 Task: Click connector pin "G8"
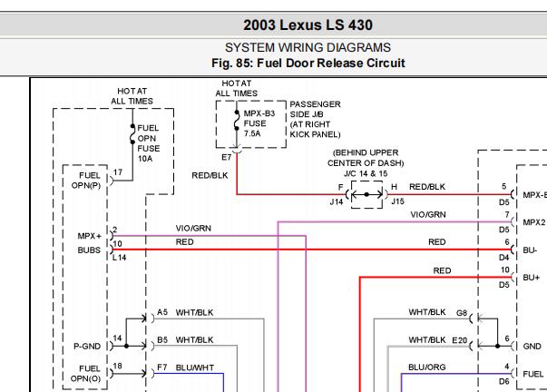click(462, 313)
